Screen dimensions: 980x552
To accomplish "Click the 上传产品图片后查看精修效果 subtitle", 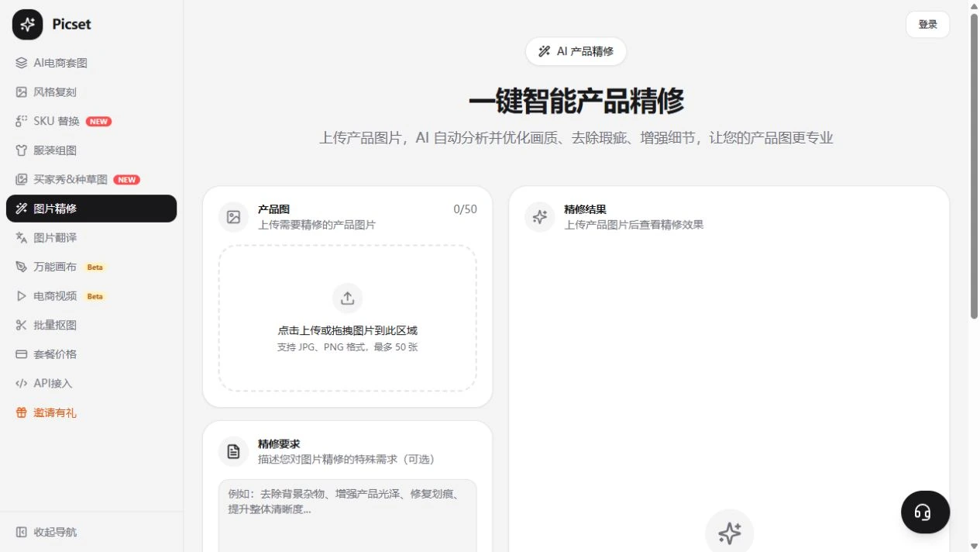I will tap(634, 225).
